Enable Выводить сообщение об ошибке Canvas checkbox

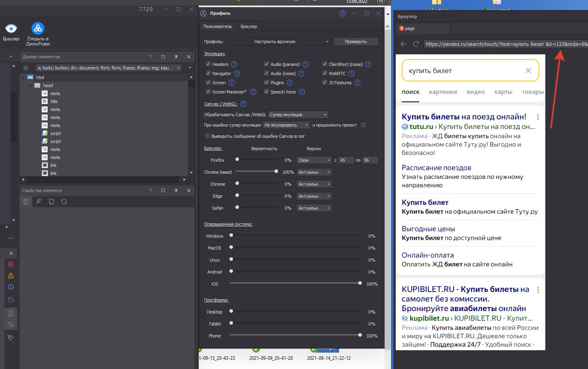coord(207,136)
